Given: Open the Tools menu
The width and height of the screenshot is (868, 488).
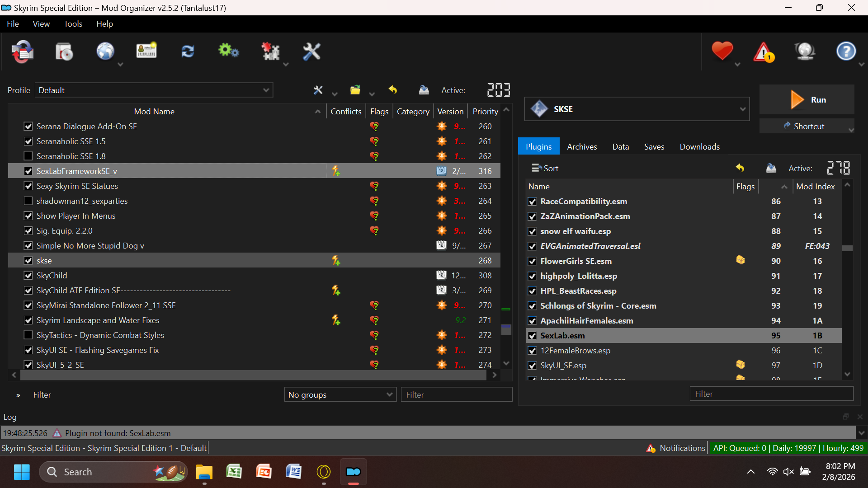Looking at the screenshot, I should (x=73, y=24).
